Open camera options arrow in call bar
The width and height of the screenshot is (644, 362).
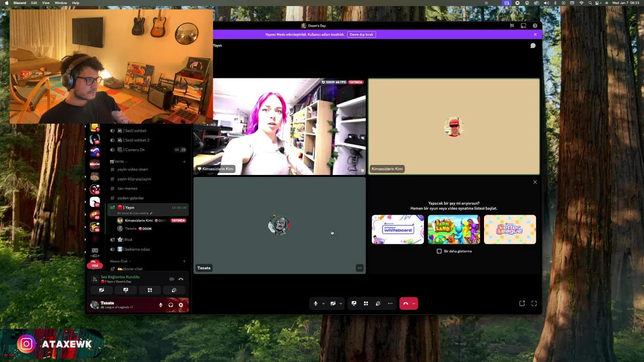pyautogui.click(x=341, y=304)
